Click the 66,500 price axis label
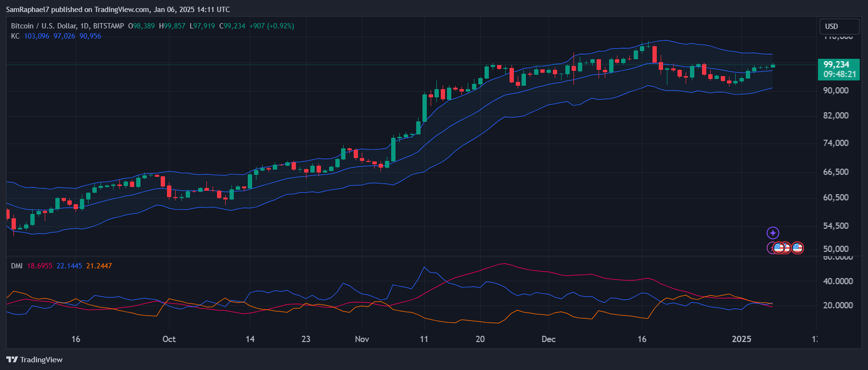 click(x=836, y=172)
